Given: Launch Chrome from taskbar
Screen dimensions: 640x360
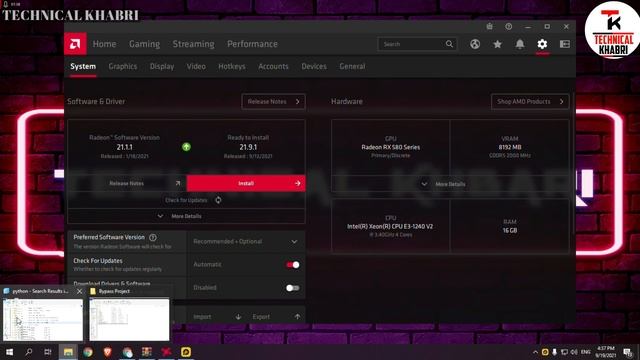Looking at the screenshot, I should pyautogui.click(x=88, y=352).
